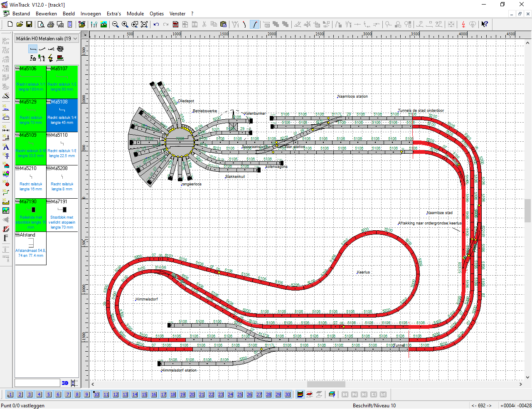Open the Venster menu
The height and width of the screenshot is (409, 532).
[x=177, y=14]
